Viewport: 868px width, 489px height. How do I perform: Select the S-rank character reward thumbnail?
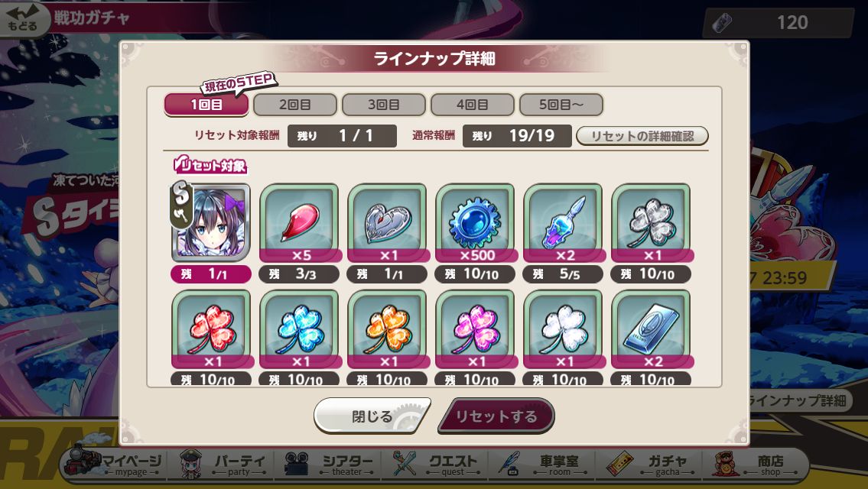(x=210, y=222)
